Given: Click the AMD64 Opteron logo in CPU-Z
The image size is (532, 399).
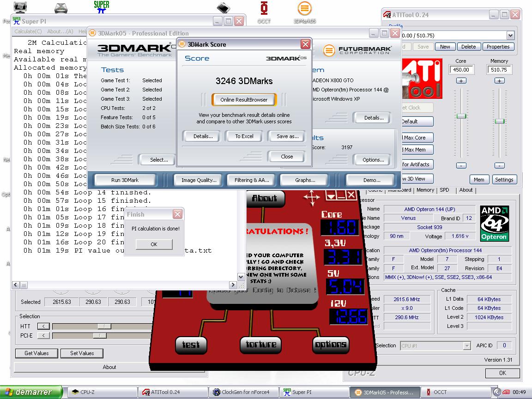Looking at the screenshot, I should [494, 223].
